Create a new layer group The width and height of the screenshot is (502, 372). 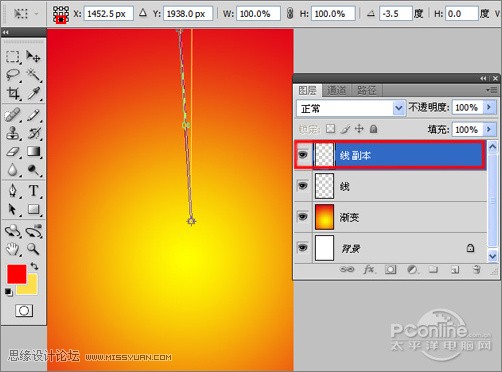tap(433, 269)
